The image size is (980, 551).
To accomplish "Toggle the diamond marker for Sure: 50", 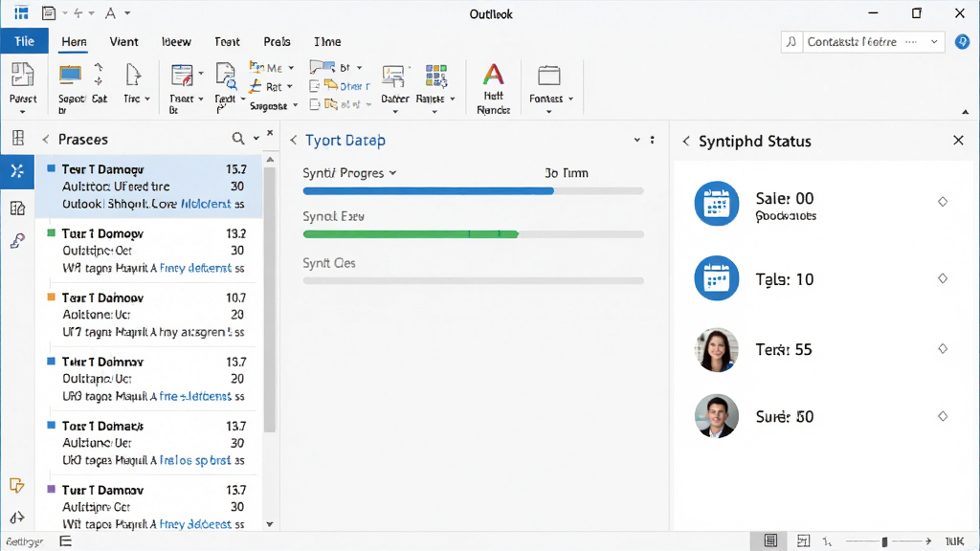I will coord(943,416).
